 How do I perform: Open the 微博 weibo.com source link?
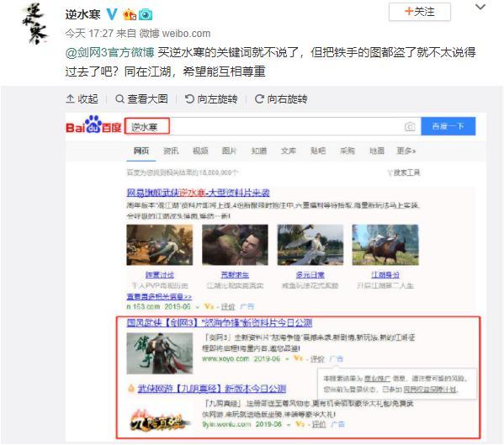tap(175, 33)
